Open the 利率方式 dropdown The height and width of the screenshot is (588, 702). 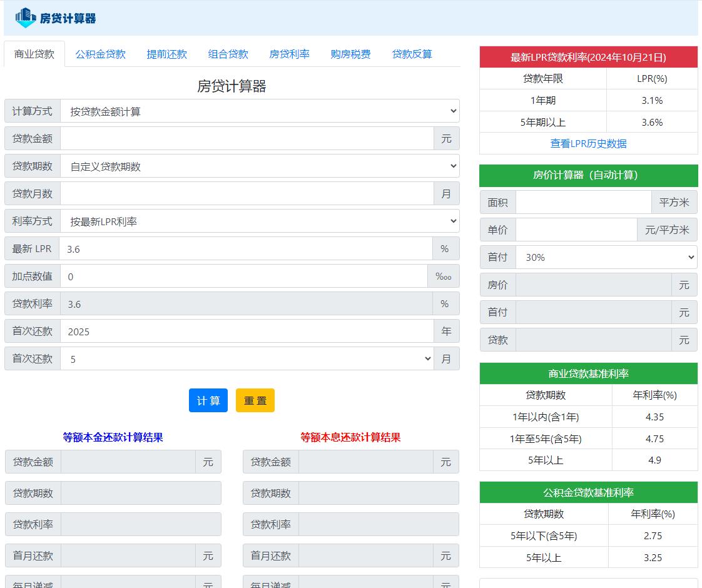point(260,221)
